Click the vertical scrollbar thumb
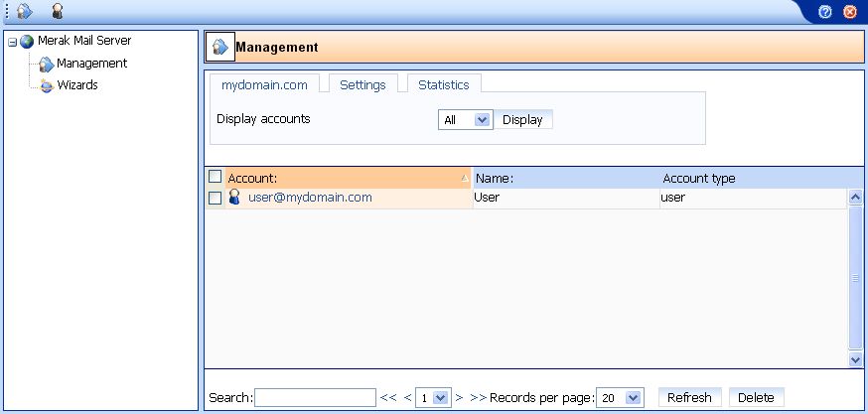Image resolution: width=868 pixels, height=414 pixels. 855,278
